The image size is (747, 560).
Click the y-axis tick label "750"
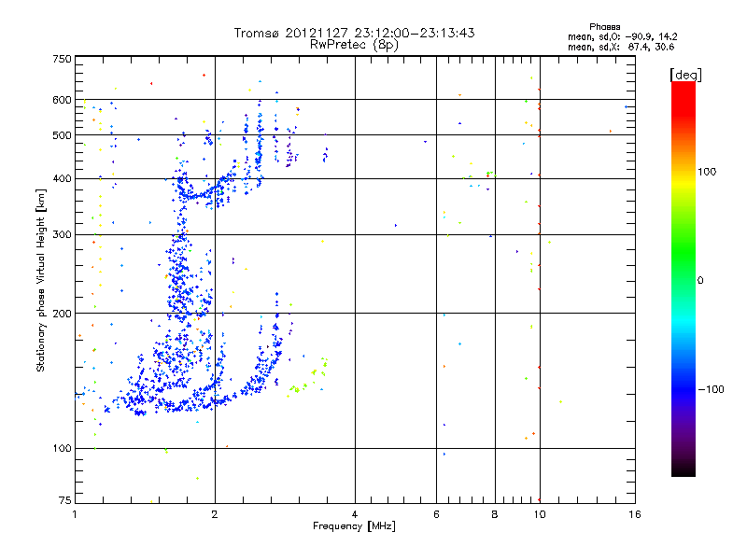(x=62, y=59)
